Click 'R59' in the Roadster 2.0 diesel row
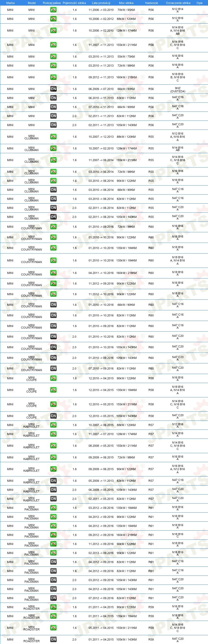The width and height of the screenshot is (208, 644). point(151,639)
